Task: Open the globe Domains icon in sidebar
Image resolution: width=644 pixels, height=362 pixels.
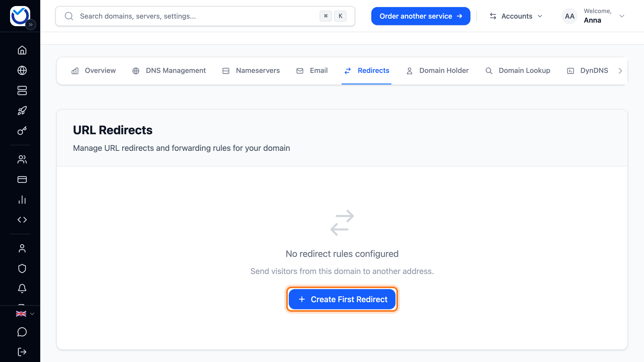Action: click(22, 70)
